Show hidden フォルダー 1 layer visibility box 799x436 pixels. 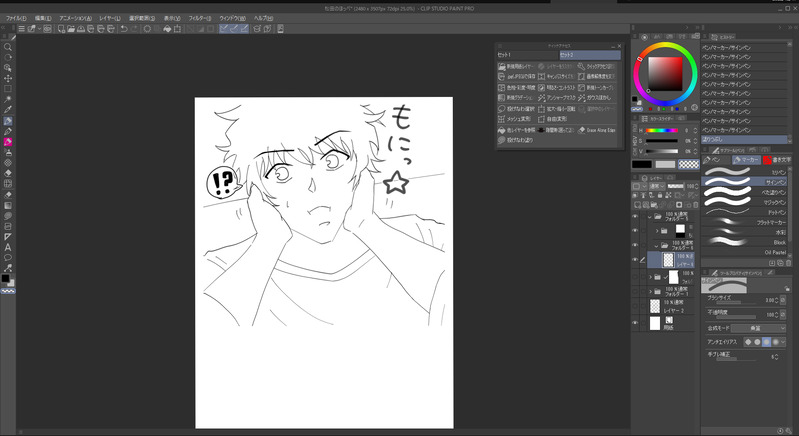coord(635,291)
